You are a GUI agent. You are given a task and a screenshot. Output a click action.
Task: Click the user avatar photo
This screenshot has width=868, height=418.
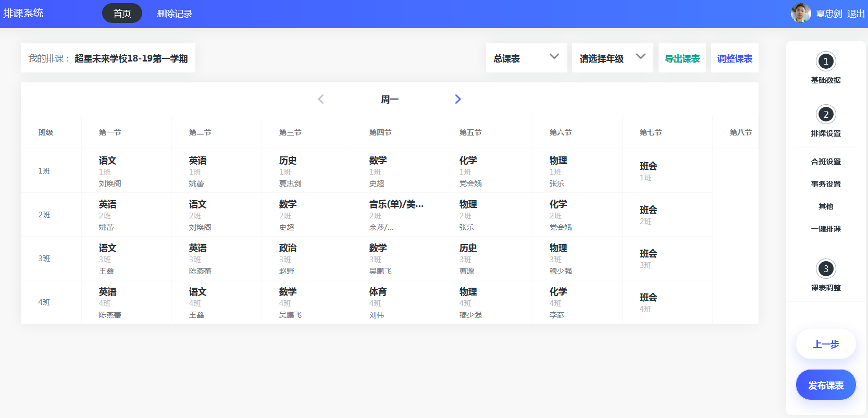[x=800, y=14]
